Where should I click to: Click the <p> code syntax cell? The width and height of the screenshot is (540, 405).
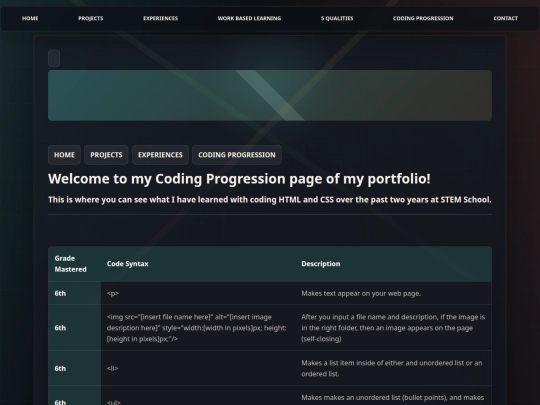(x=198, y=293)
